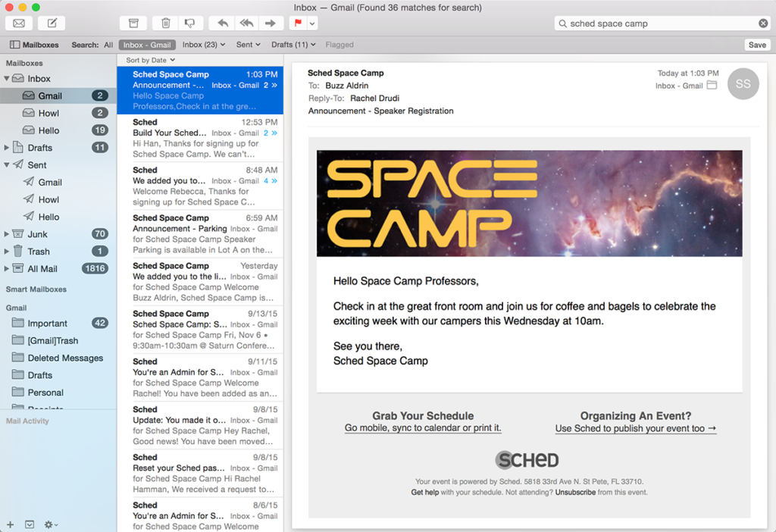Open the Important Gmail folder

tap(58, 323)
